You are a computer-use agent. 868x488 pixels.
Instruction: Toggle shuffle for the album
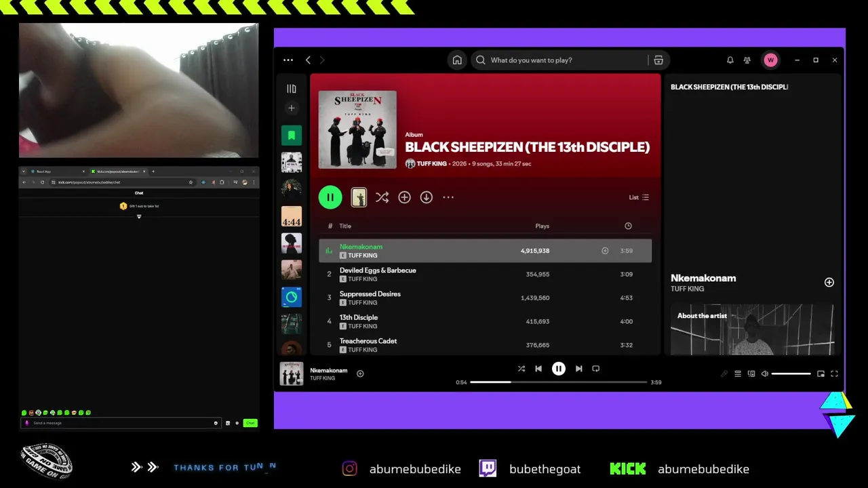382,197
